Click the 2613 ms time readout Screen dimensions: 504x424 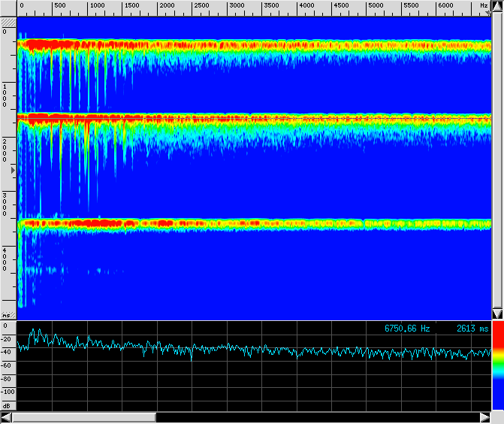click(x=472, y=329)
